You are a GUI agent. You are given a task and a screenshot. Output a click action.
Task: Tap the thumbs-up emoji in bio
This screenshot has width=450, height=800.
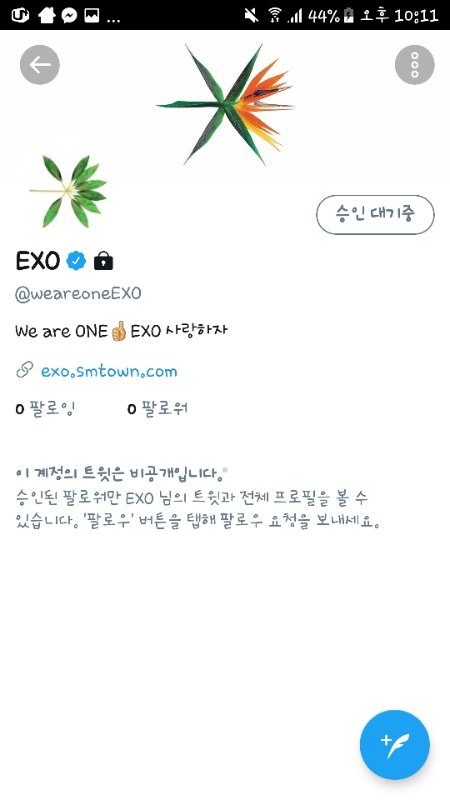pos(118,331)
